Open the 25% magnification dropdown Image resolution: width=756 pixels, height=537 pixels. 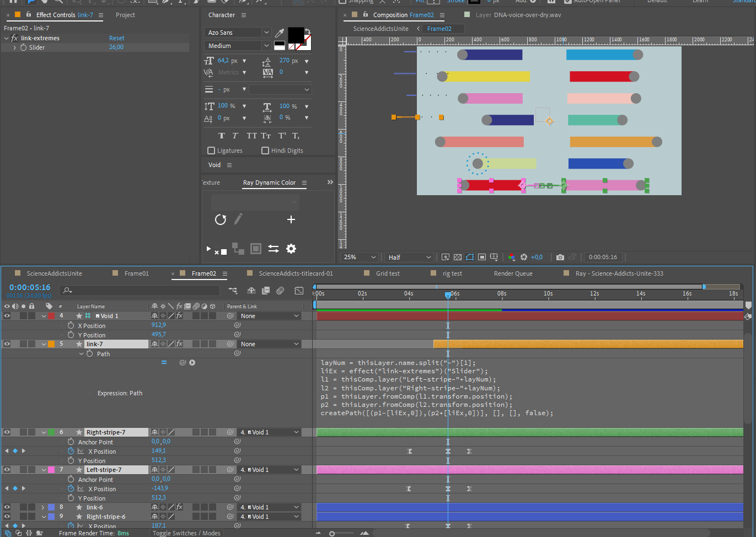(358, 257)
